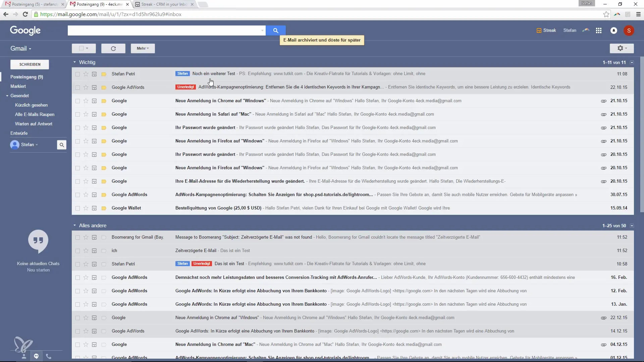Collapse the Wichtig section
The height and width of the screenshot is (362, 644).
click(x=74, y=62)
